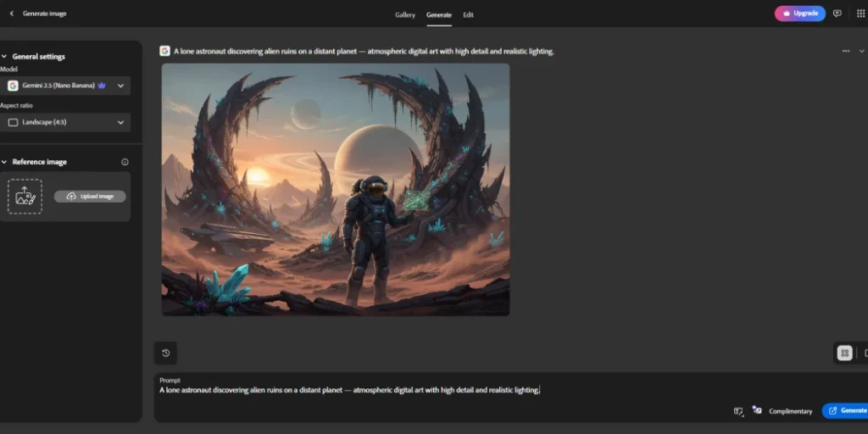The width and height of the screenshot is (868, 434).
Task: Open the three-dot more options menu
Action: click(x=845, y=51)
